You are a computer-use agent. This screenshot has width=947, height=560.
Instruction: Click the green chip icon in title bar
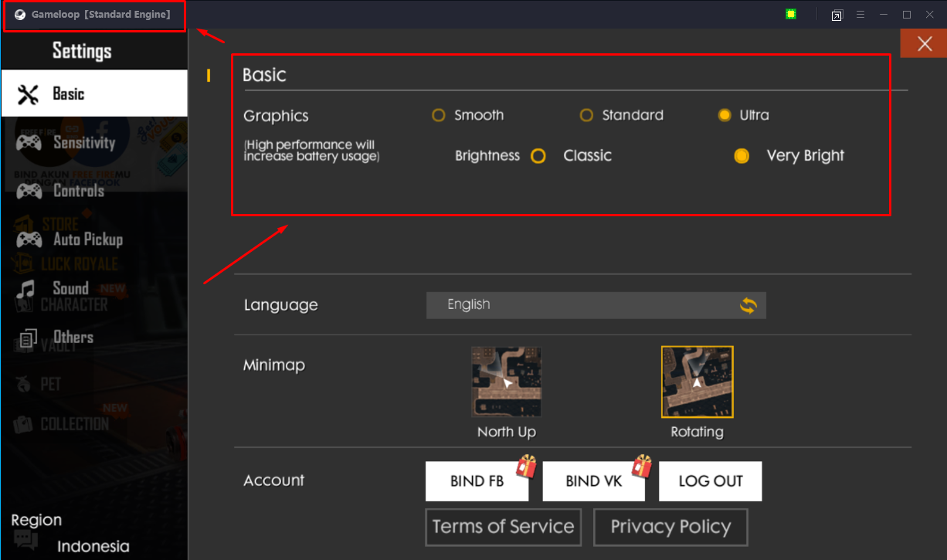790,14
